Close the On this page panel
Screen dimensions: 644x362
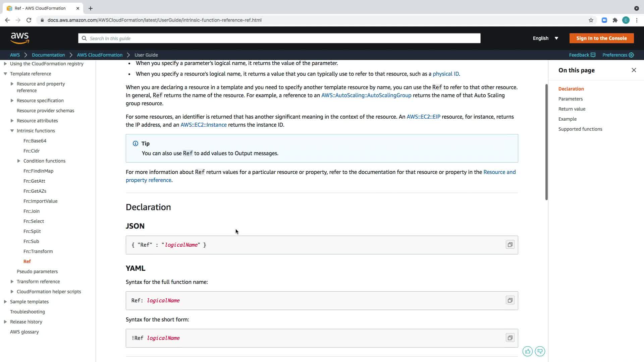pyautogui.click(x=634, y=70)
